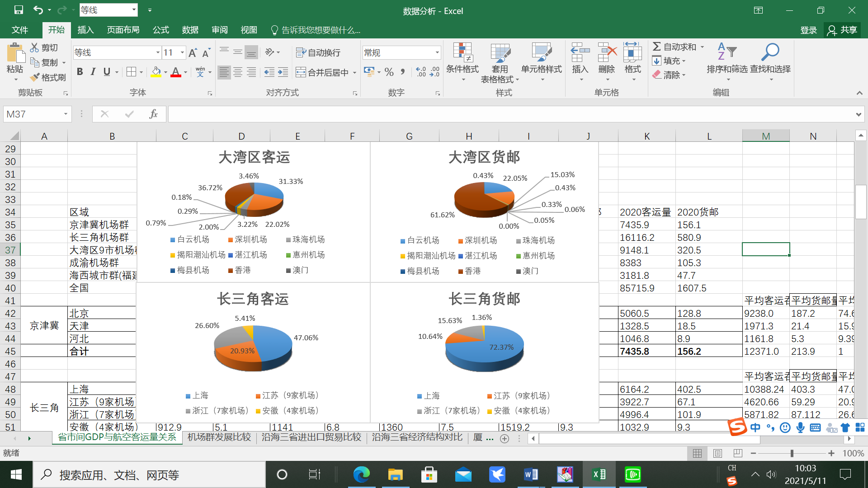The image size is (868, 488).
Task: Toggle Italic formatting
Action: 93,72
